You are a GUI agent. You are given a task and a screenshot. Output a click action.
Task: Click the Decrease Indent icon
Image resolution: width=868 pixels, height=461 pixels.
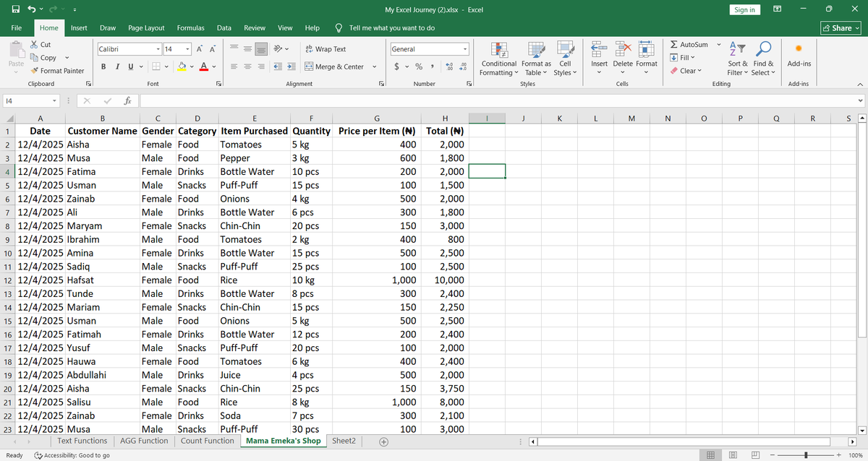pyautogui.click(x=277, y=66)
